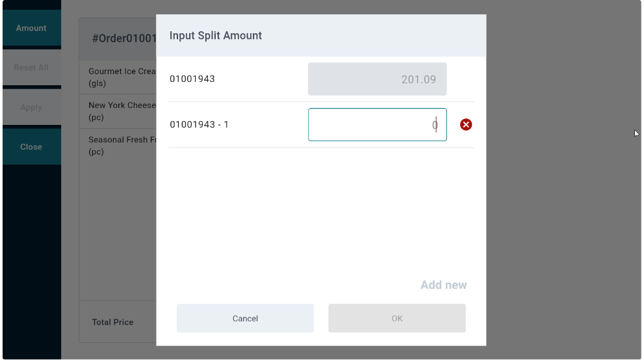644x363 pixels.
Task: Select the Seasonal Fresh item row
Action: click(x=122, y=146)
